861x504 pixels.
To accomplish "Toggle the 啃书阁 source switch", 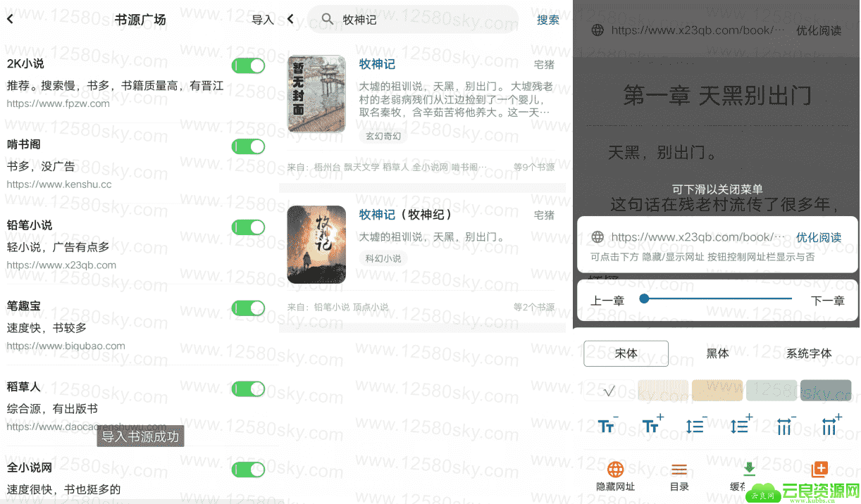I will (248, 146).
